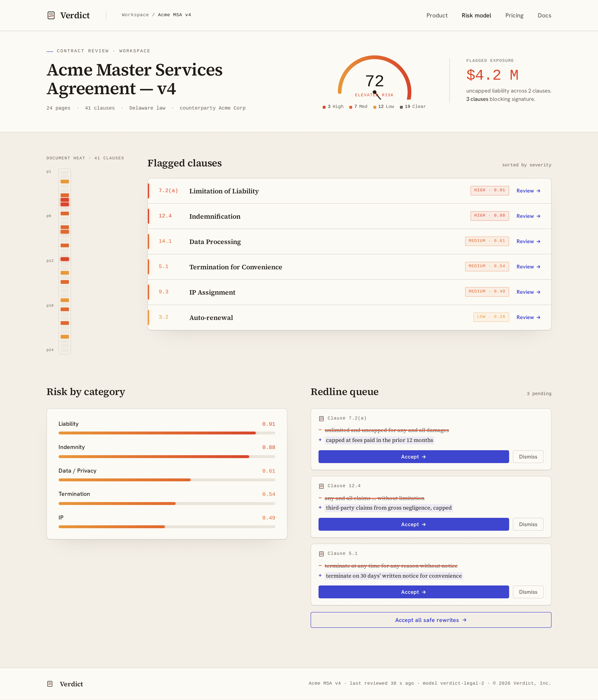Click 'capped at fees paid' replacement text

[379, 440]
